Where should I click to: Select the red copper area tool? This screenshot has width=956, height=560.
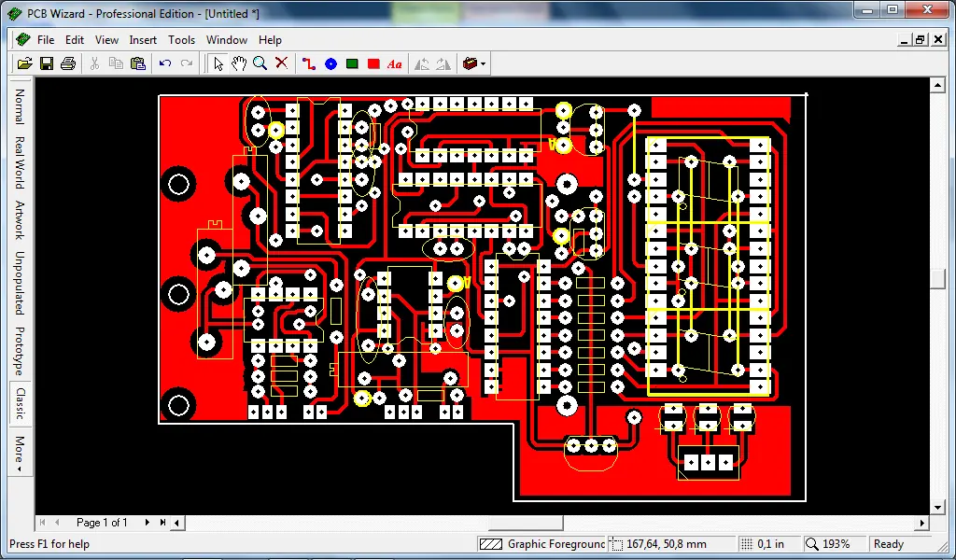(373, 63)
